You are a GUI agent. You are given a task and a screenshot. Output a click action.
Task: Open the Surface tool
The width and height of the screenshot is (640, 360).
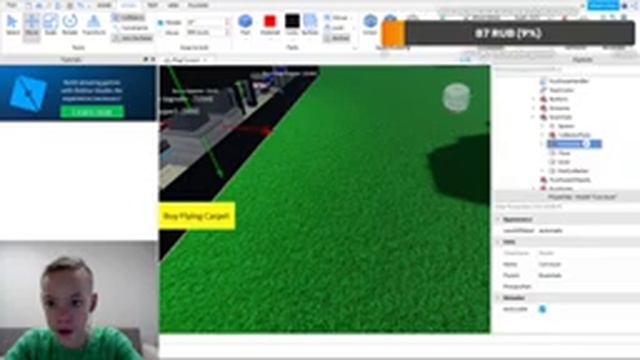(310, 24)
